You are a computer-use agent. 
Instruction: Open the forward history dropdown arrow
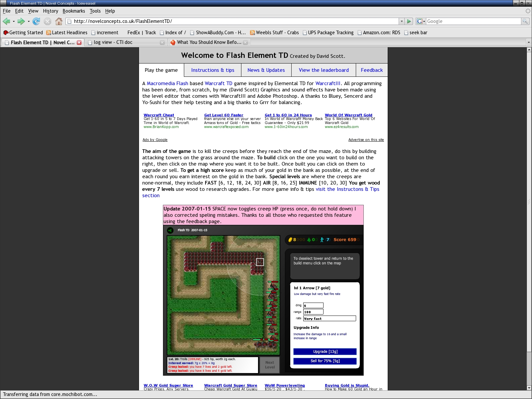(29, 21)
